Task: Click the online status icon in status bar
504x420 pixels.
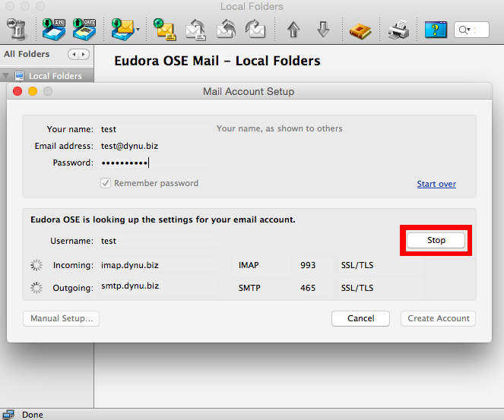Action: [x=8, y=415]
